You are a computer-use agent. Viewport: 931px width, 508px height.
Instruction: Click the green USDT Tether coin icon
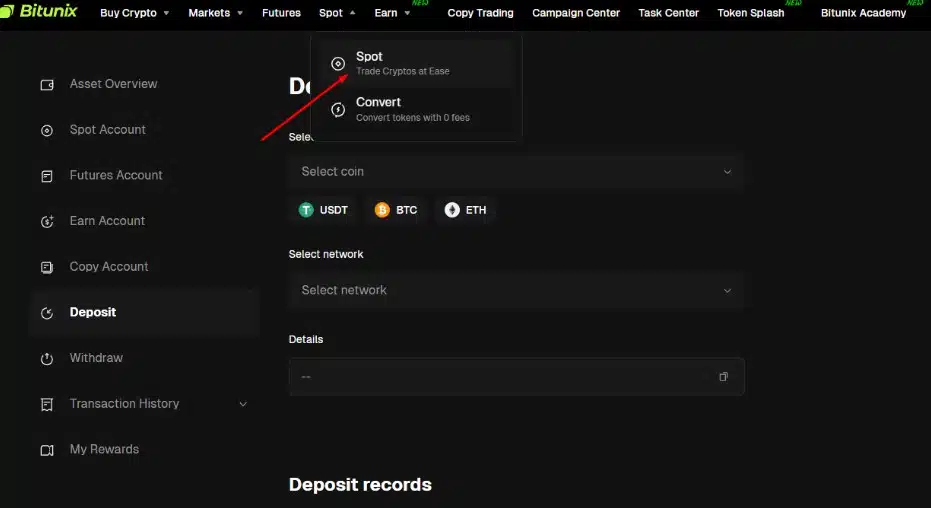pyautogui.click(x=306, y=210)
